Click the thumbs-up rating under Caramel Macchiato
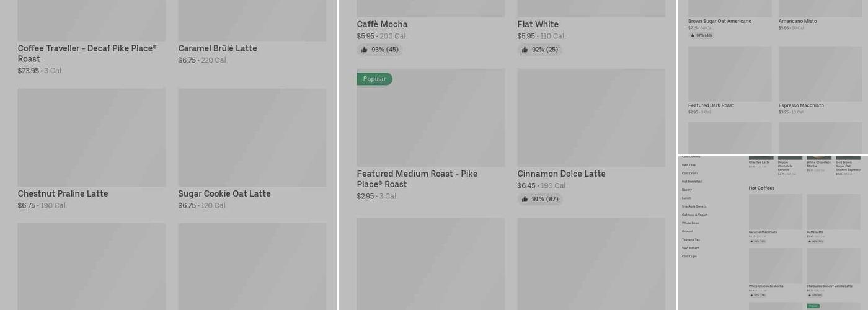 pyautogui.click(x=757, y=241)
